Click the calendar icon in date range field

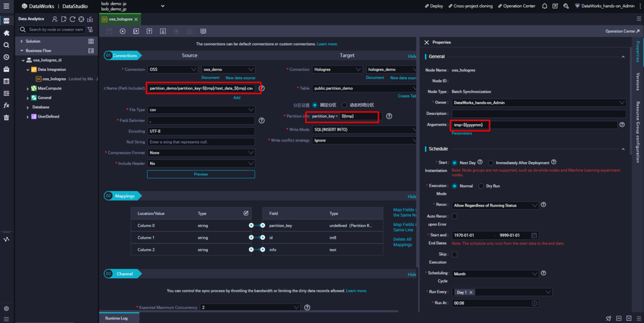pyautogui.click(x=534, y=235)
